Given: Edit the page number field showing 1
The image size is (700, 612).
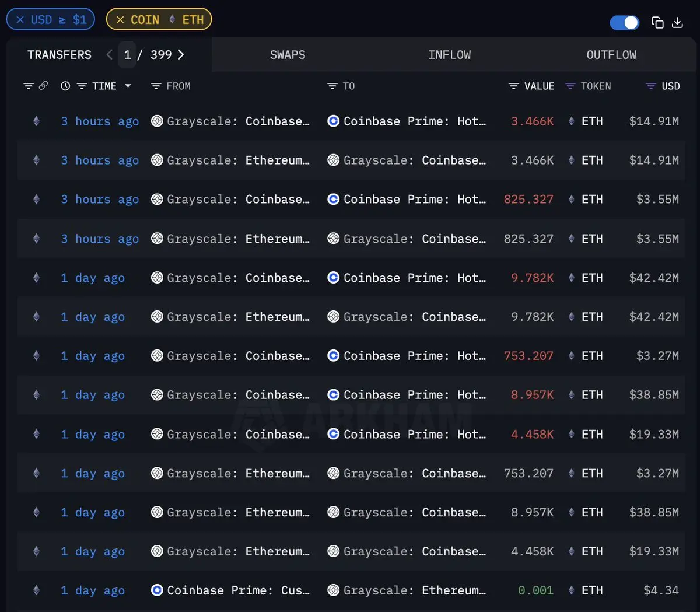Looking at the screenshot, I should (x=127, y=55).
